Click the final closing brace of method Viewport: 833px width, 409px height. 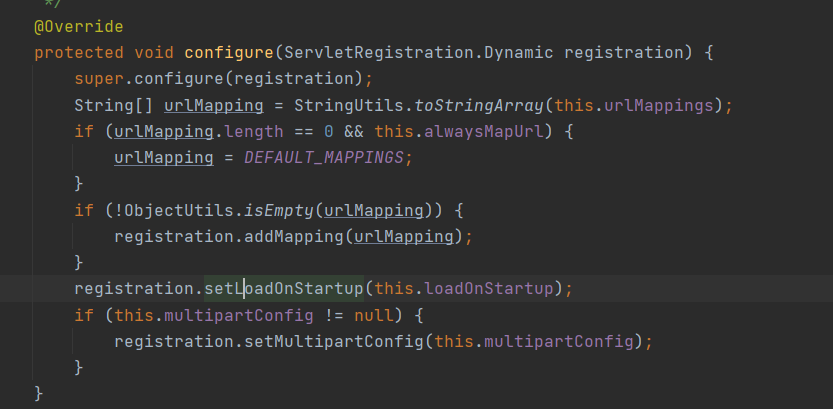(39, 394)
